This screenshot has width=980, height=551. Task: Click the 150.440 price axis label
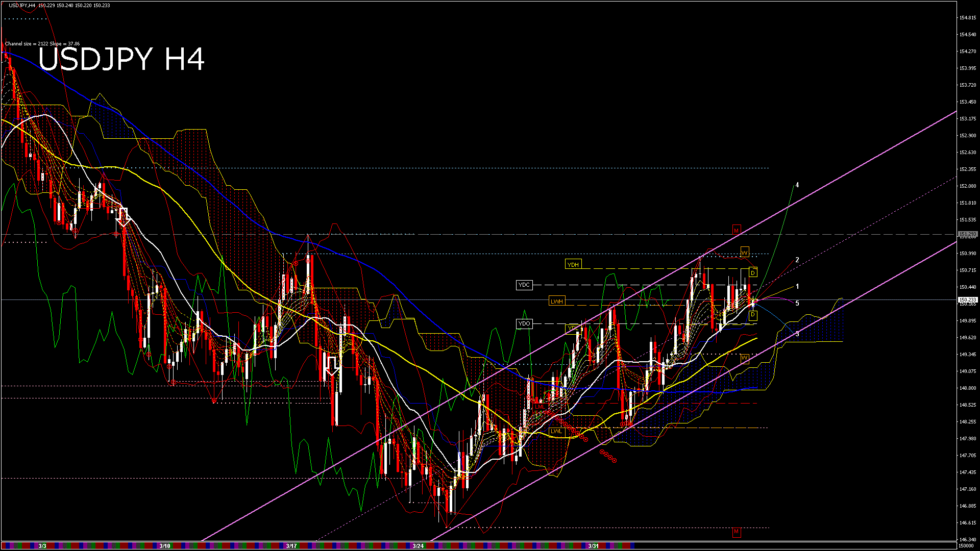click(x=968, y=287)
